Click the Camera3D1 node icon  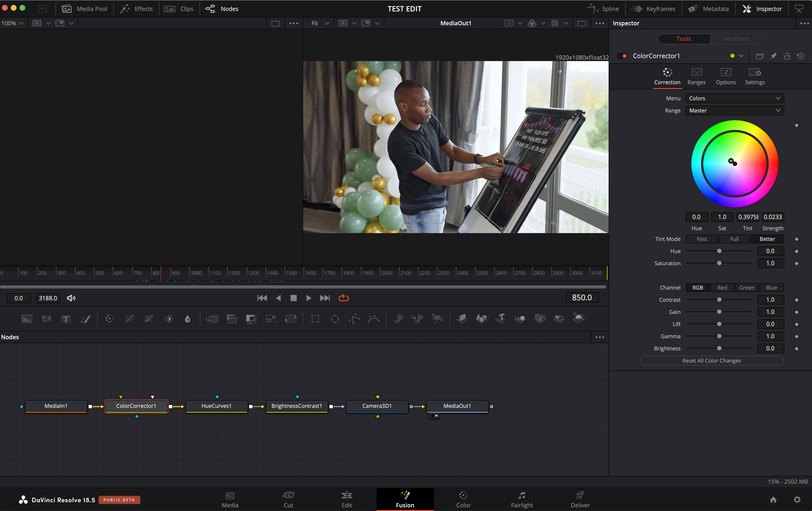[x=377, y=406]
